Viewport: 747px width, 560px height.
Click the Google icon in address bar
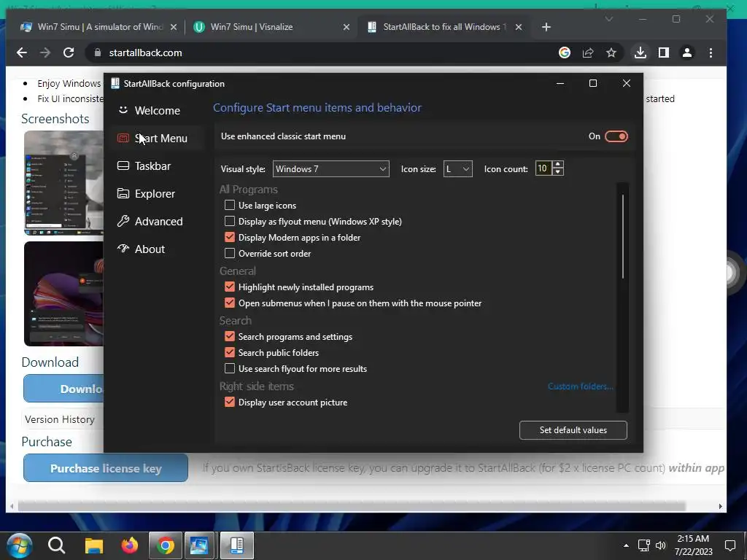click(565, 52)
